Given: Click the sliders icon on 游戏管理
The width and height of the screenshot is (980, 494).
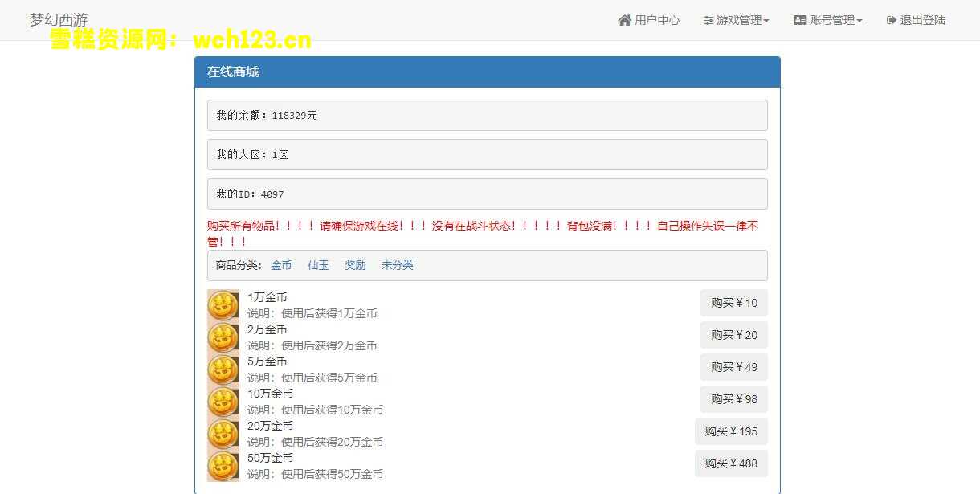Looking at the screenshot, I should 707,20.
